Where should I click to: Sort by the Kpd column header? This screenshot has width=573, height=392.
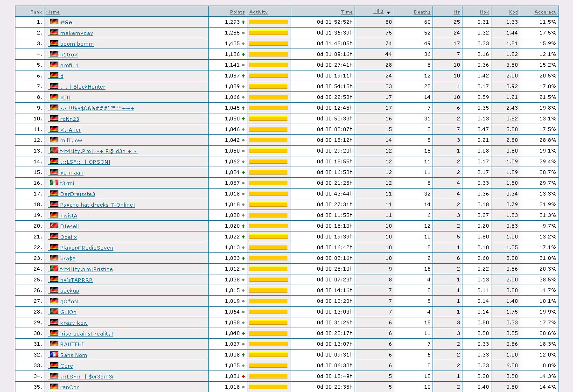(512, 12)
